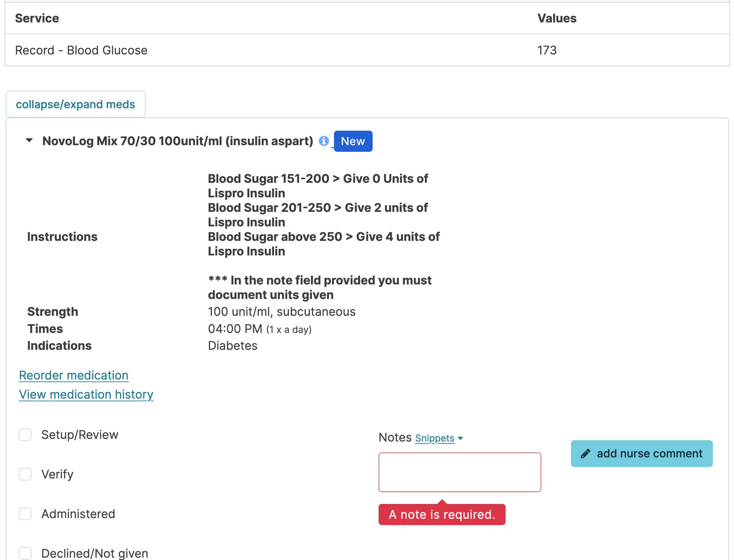This screenshot has width=734, height=560.
Task: Click the add nurse comment button
Action: pos(642,454)
